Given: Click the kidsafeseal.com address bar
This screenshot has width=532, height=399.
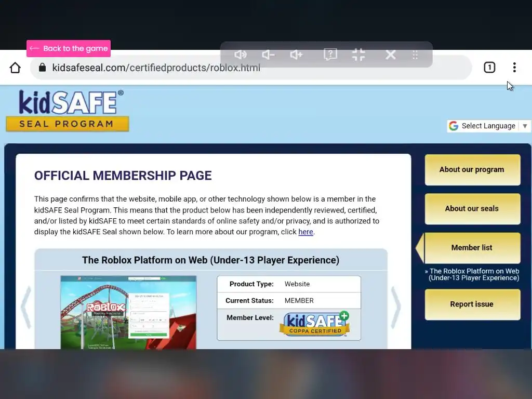Looking at the screenshot, I should pyautogui.click(x=251, y=68).
